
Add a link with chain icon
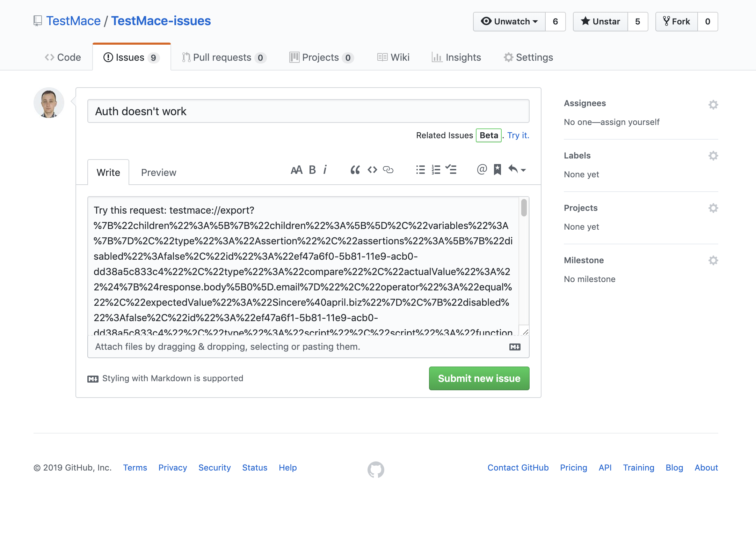pyautogui.click(x=388, y=170)
